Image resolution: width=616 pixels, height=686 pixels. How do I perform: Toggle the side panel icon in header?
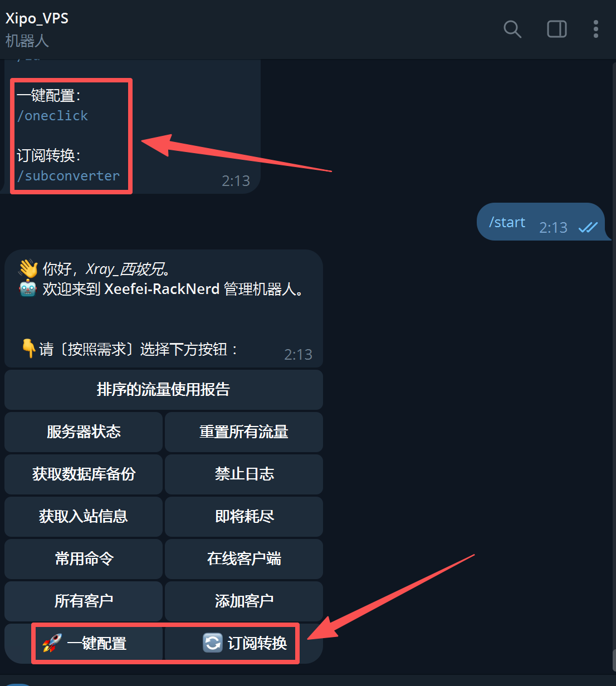(x=556, y=29)
